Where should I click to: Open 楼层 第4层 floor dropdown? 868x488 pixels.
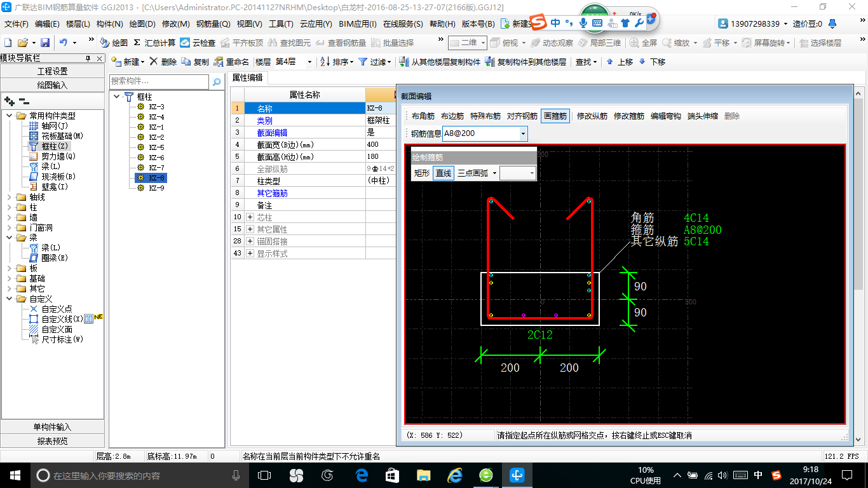309,62
